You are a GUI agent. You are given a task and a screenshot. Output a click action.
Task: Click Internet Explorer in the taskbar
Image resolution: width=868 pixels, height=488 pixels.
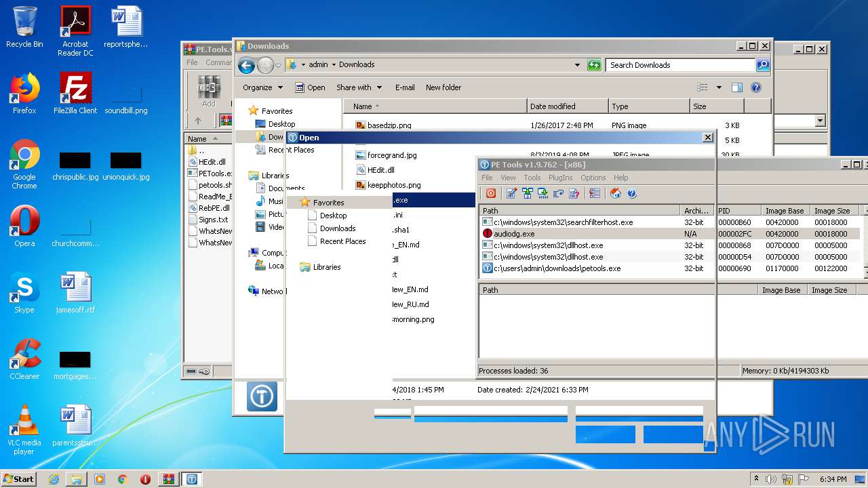(54, 479)
